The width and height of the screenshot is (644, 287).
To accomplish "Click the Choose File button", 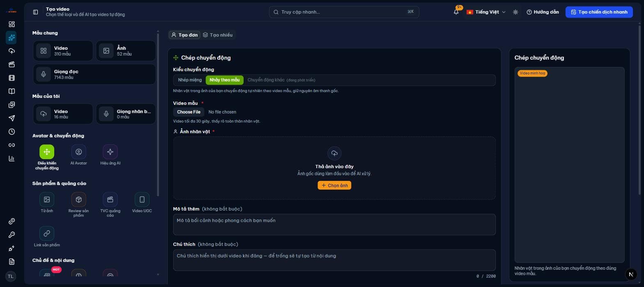I will pyautogui.click(x=189, y=112).
